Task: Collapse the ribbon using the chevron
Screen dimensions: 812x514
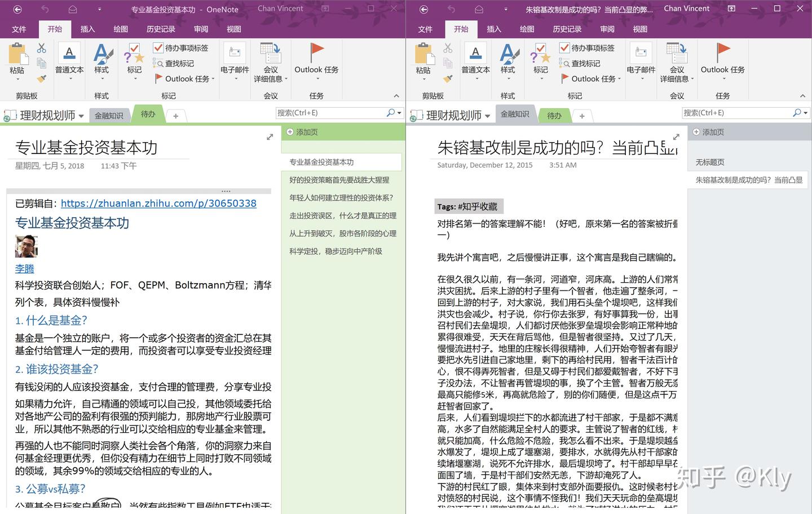Action: point(396,95)
